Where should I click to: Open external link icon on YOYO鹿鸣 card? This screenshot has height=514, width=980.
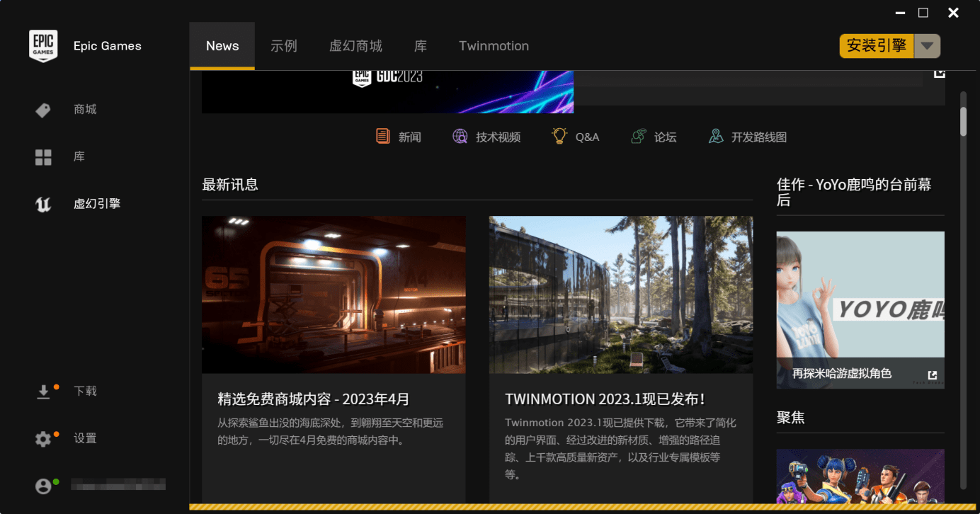point(933,375)
